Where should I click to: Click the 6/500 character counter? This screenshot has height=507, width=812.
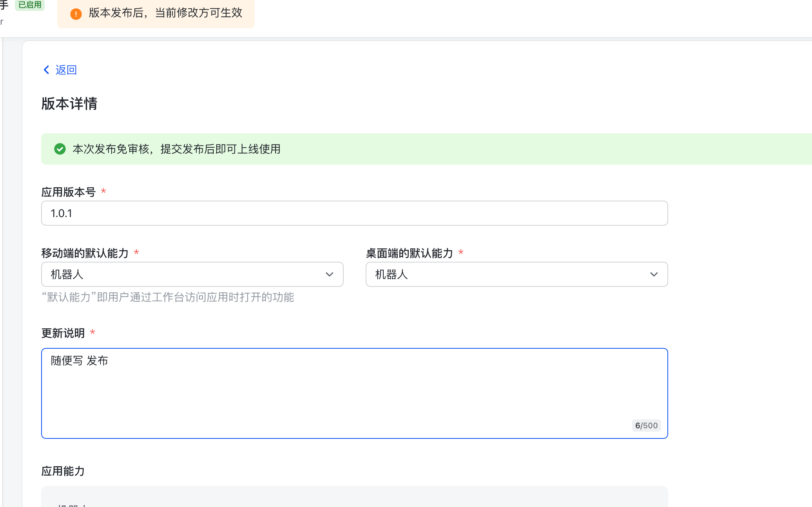[646, 426]
